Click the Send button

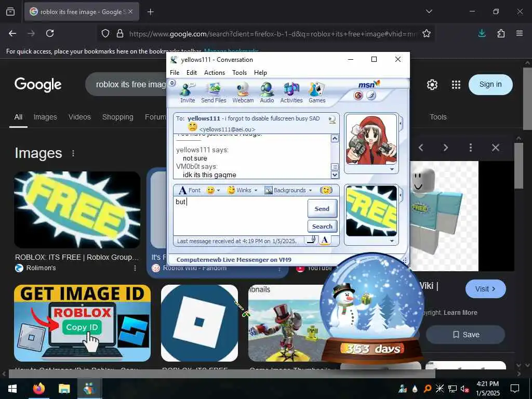pos(322,209)
